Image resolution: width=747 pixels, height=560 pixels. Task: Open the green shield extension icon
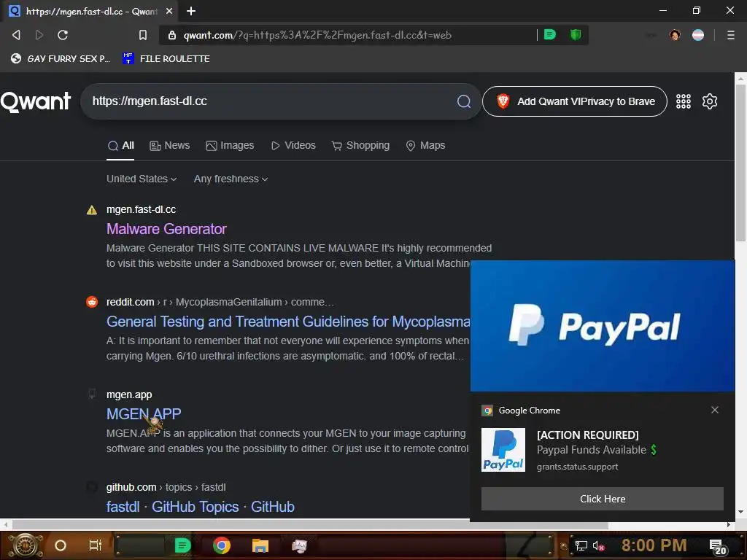[576, 34]
